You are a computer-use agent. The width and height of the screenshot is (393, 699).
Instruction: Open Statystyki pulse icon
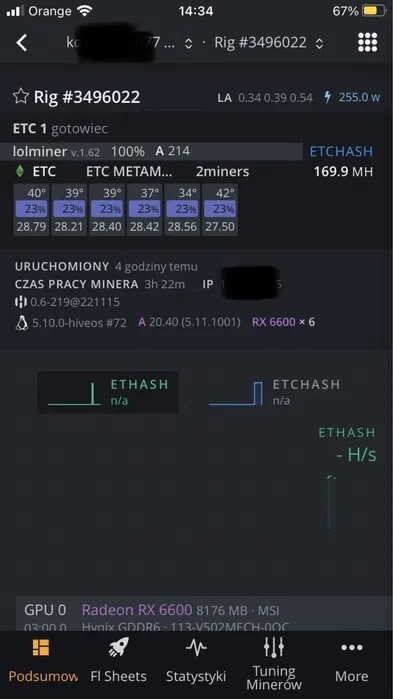(x=196, y=647)
